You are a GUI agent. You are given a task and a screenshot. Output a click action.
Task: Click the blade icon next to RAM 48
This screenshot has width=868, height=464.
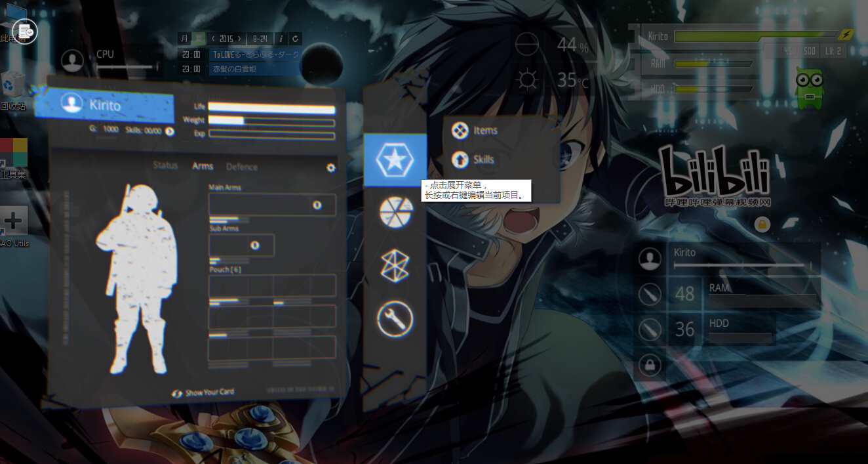[x=650, y=294]
